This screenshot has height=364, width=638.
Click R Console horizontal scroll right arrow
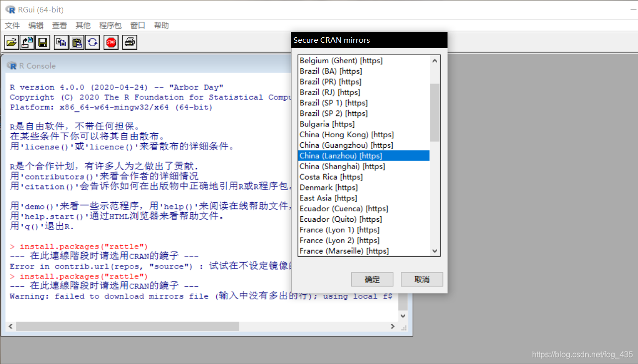(x=392, y=326)
